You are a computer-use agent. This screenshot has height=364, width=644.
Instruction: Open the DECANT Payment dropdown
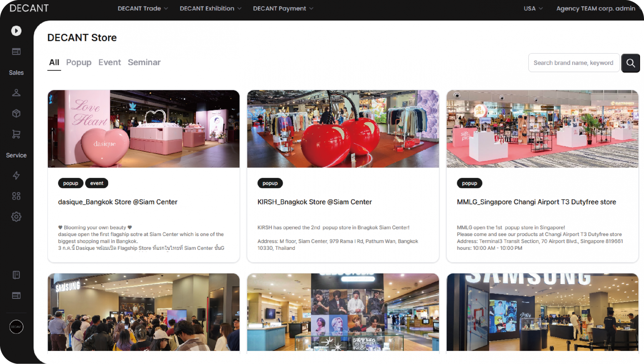point(283,8)
